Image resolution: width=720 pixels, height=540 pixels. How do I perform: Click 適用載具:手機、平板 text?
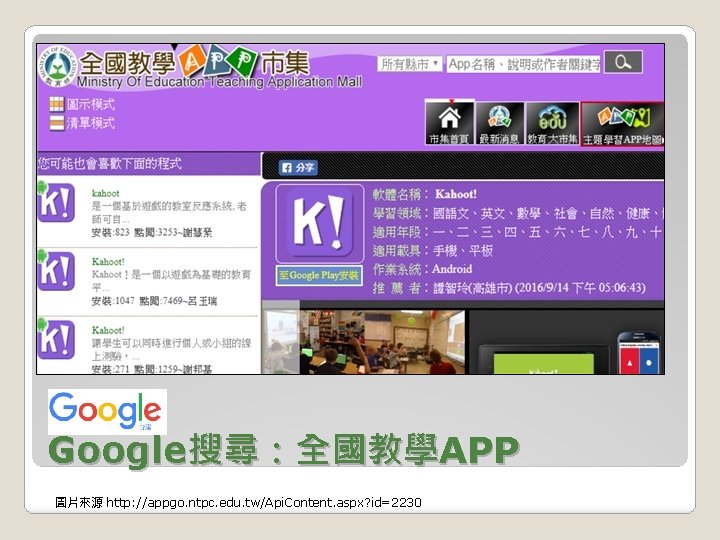[433, 251]
